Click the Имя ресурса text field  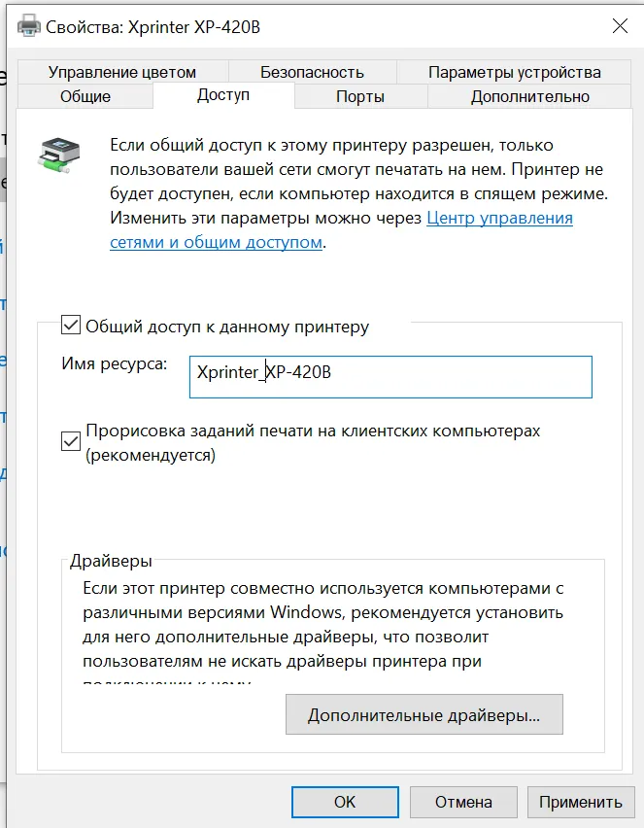tap(390, 377)
